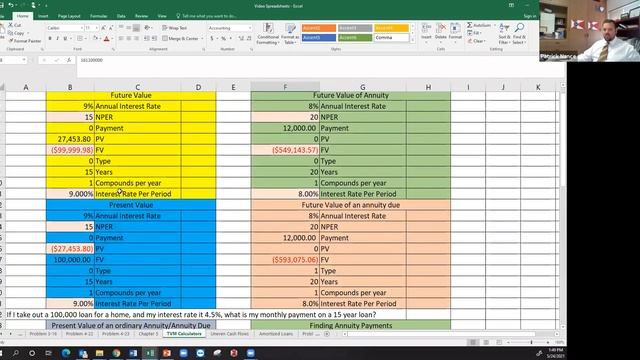The width and height of the screenshot is (640, 360).
Task: Expand the cell styles gallery
Action: pyautogui.click(x=412, y=40)
